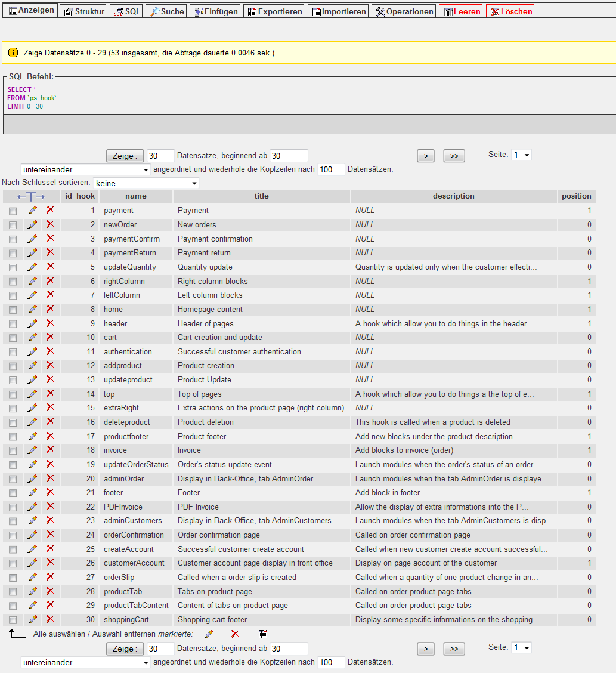Click the export icon for marked rows
The image size is (616, 673).
tap(263, 634)
